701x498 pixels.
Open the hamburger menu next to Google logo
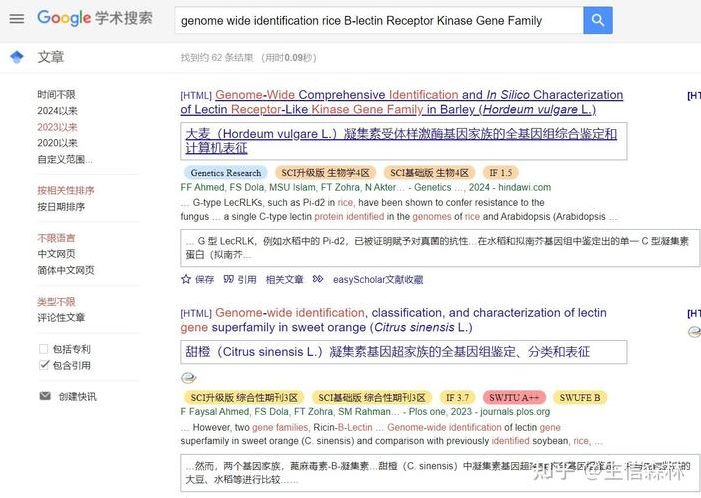click(16, 19)
